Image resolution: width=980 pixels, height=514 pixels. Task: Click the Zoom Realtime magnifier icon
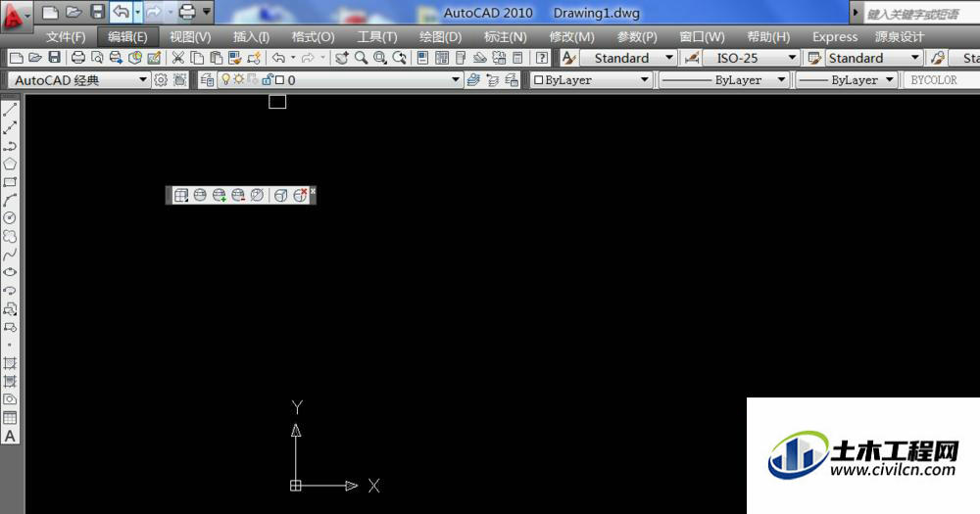click(362, 58)
